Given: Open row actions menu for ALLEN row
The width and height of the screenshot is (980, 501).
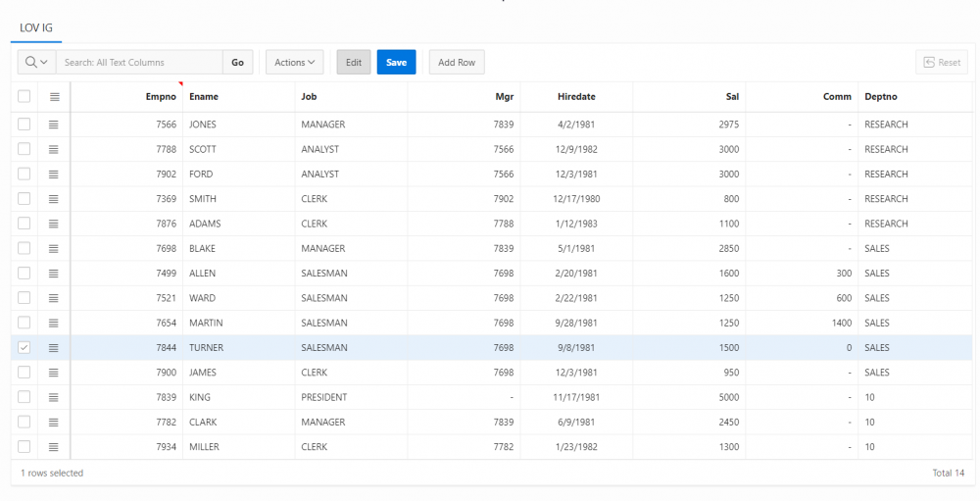Looking at the screenshot, I should pos(54,274).
